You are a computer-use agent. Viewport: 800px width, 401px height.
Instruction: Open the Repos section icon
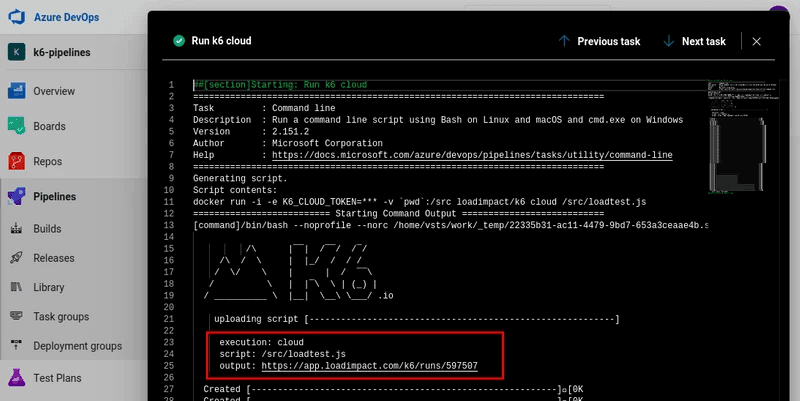16,161
